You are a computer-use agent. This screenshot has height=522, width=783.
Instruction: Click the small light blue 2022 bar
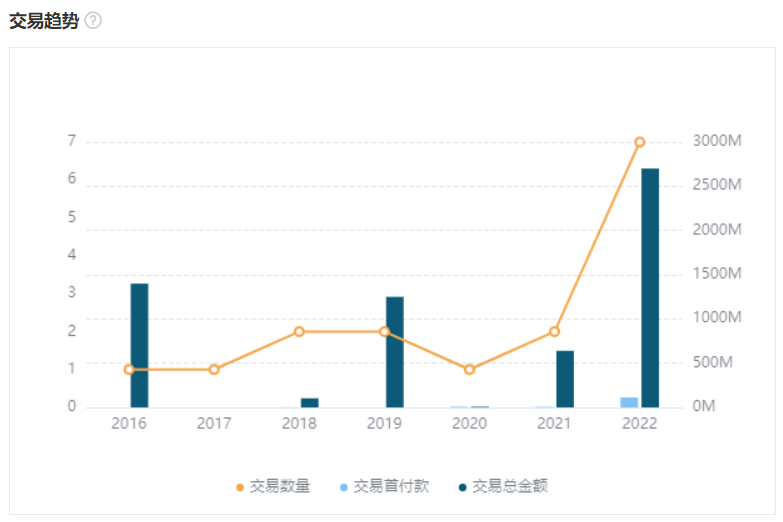(x=629, y=402)
